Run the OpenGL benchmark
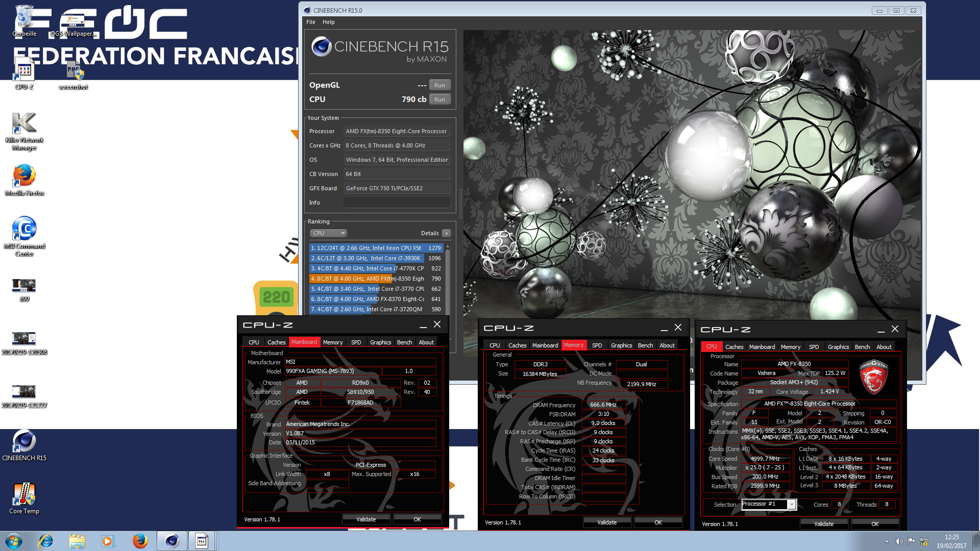The width and height of the screenshot is (980, 551). tap(439, 85)
